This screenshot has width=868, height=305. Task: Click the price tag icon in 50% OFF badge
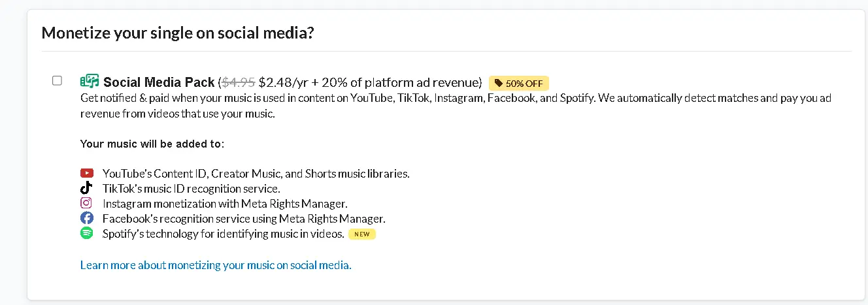(x=499, y=83)
